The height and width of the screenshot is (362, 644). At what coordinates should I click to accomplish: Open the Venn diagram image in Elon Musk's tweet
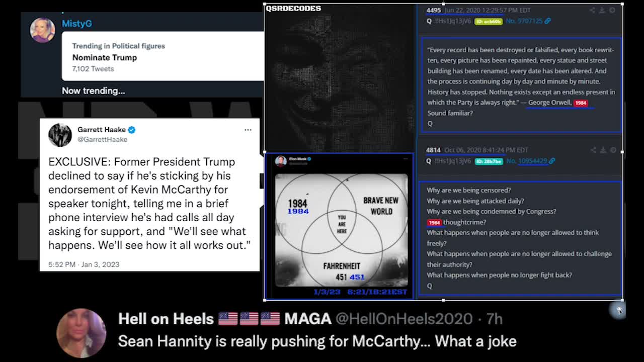tap(342, 230)
